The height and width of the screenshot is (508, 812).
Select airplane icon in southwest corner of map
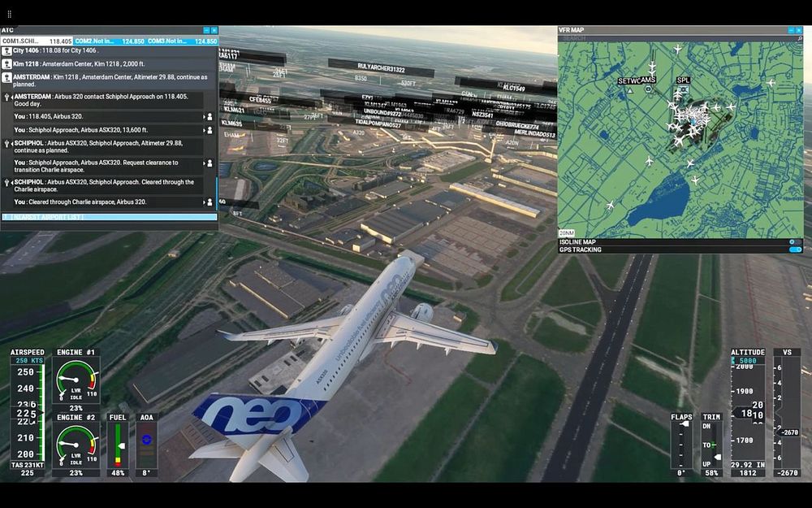pos(610,206)
